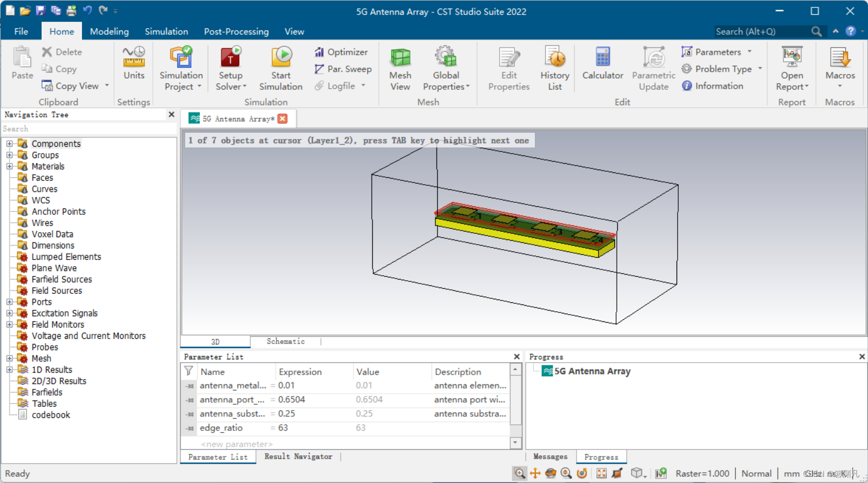Screen dimensions: 868x483
Task: Switch to the Modeling ribbon tab
Action: coord(109,32)
